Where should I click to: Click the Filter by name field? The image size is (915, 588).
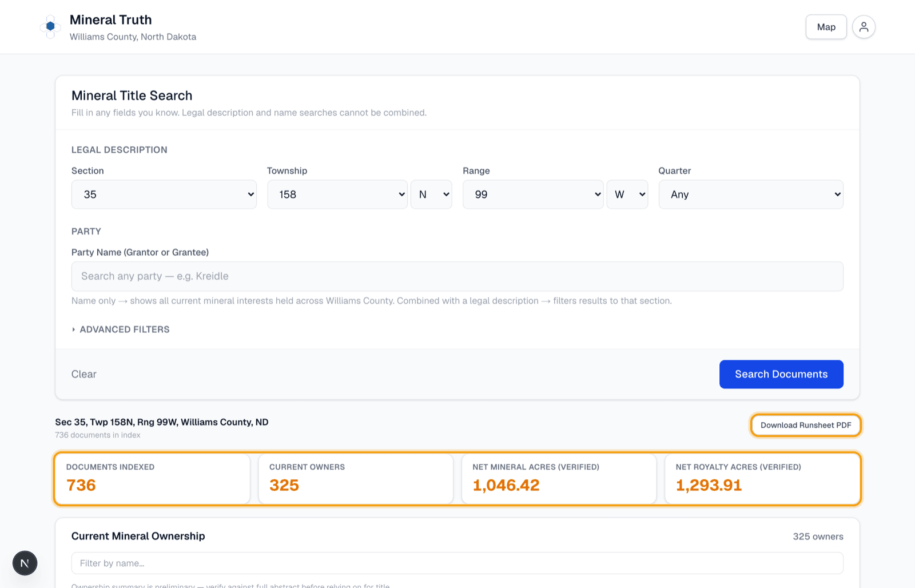tap(457, 563)
